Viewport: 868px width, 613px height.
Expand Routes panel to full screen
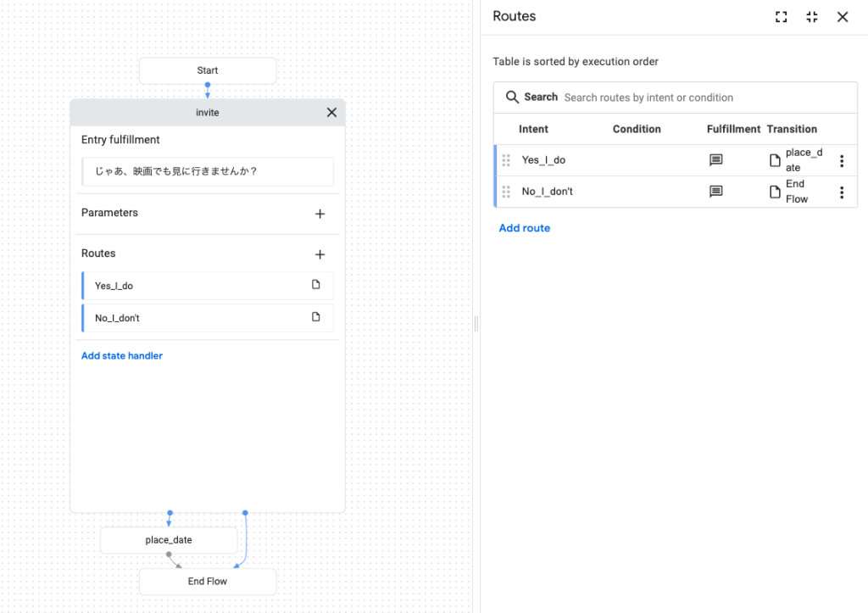(x=782, y=17)
